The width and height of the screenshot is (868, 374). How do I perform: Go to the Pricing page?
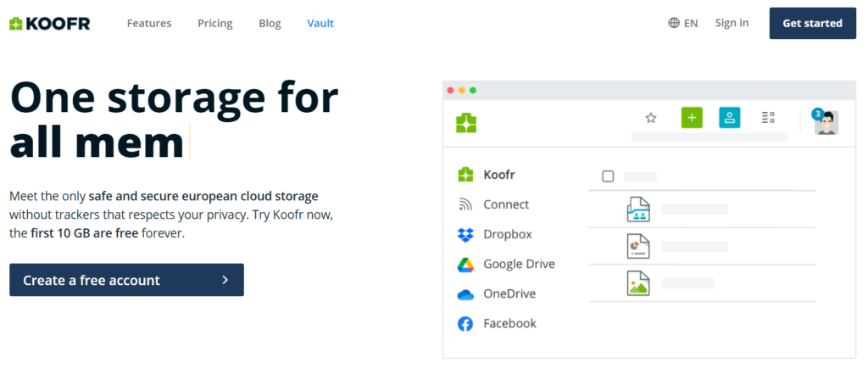click(x=215, y=23)
